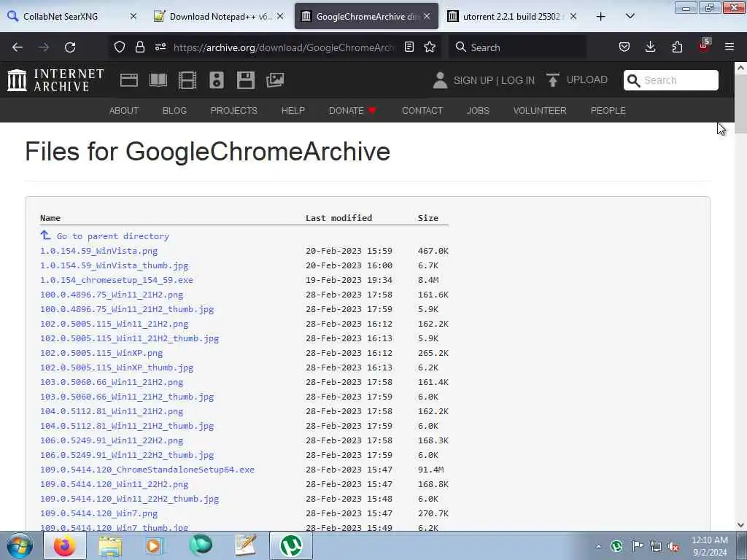This screenshot has width=747, height=560.
Task: Click the muted volume tray icon
Action: 673,546
